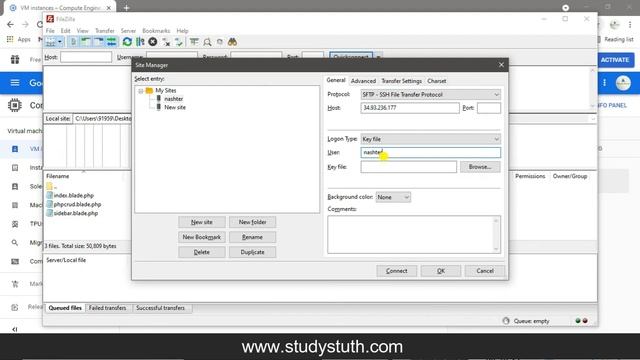Select the New site entry in tree

click(175, 107)
